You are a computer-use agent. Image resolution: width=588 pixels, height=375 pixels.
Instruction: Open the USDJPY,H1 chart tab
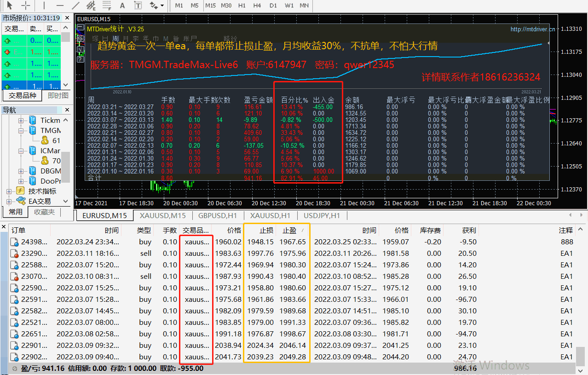(322, 215)
